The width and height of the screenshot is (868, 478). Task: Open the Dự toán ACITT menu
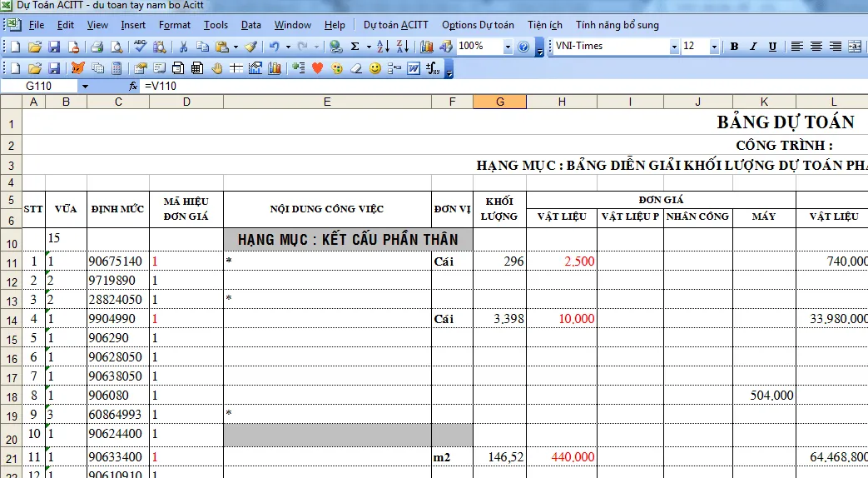[x=396, y=25]
